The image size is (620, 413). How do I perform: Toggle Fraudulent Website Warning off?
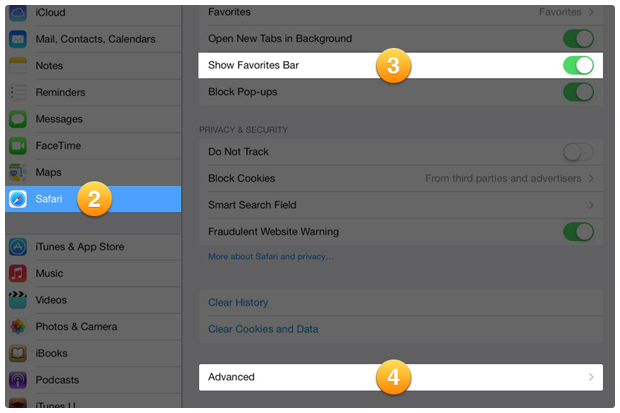578,232
